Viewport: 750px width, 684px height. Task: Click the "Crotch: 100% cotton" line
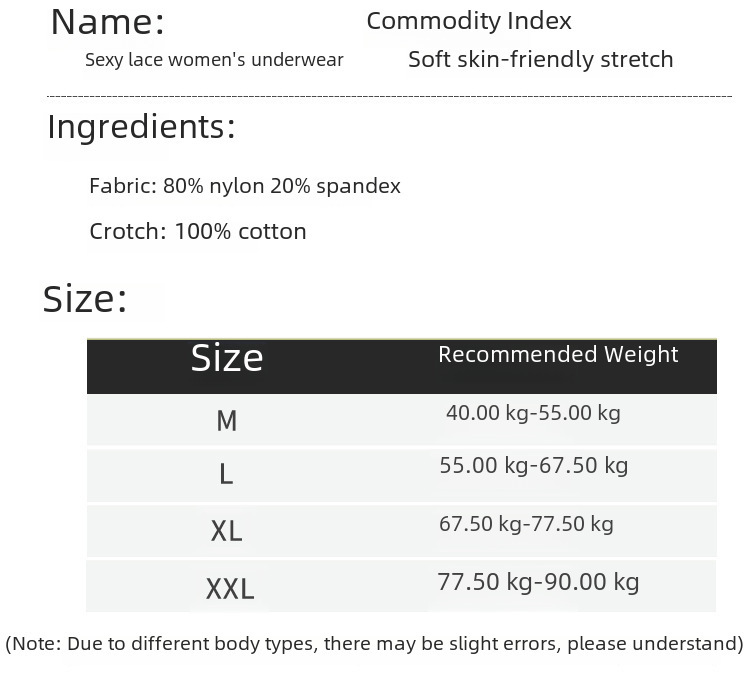(198, 232)
